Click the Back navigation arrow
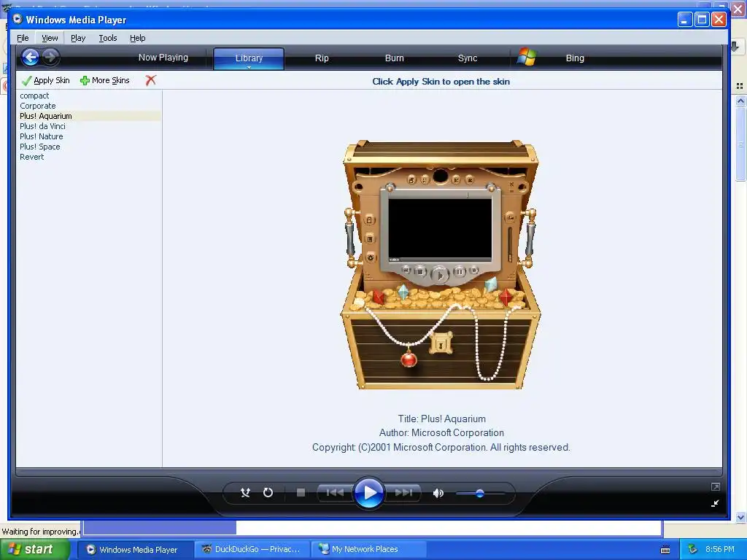747x560 pixels. (31, 58)
